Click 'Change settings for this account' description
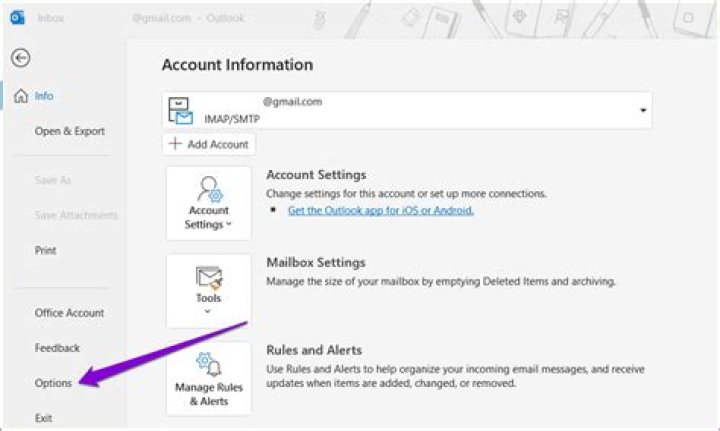The width and height of the screenshot is (720, 431). point(406,194)
